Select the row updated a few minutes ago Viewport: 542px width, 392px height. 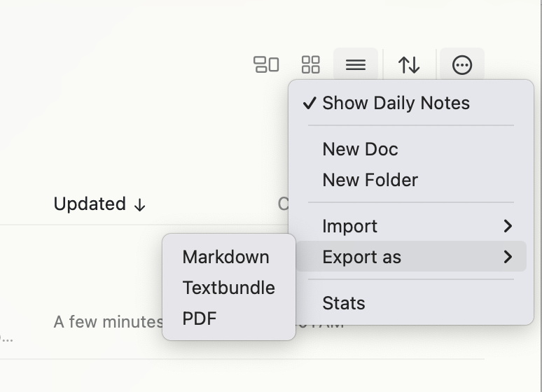click(x=105, y=322)
